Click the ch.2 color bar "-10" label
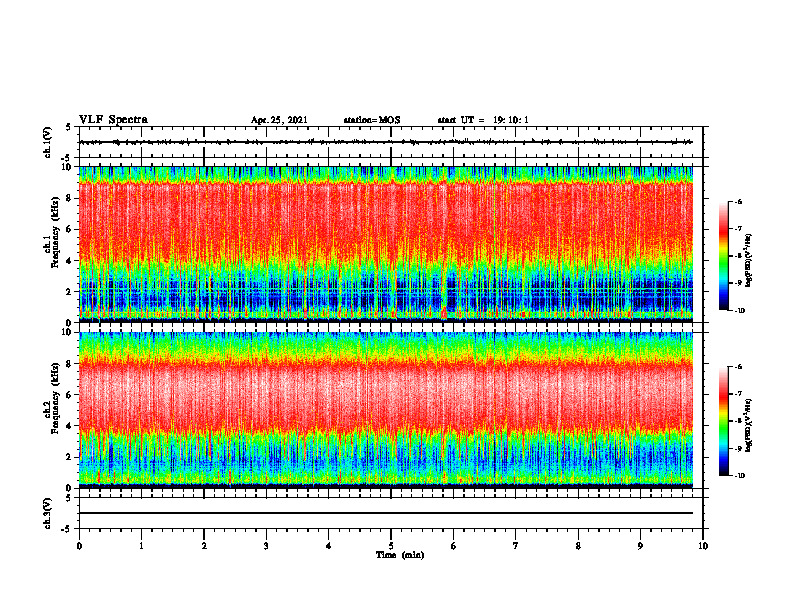The width and height of the screenshot is (792, 612). click(x=739, y=476)
